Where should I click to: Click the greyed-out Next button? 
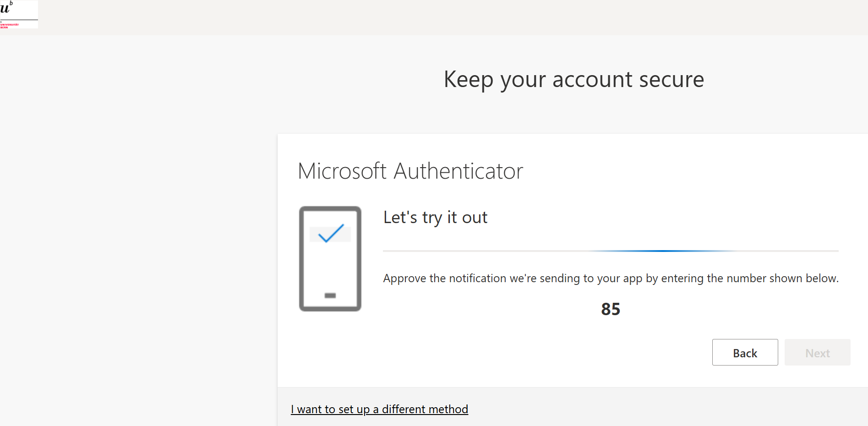pos(818,352)
